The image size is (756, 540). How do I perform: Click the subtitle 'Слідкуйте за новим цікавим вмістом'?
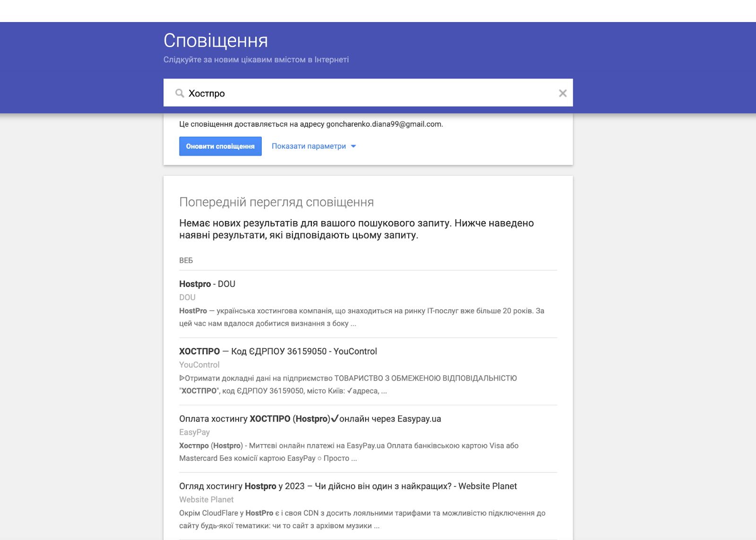pyautogui.click(x=256, y=60)
